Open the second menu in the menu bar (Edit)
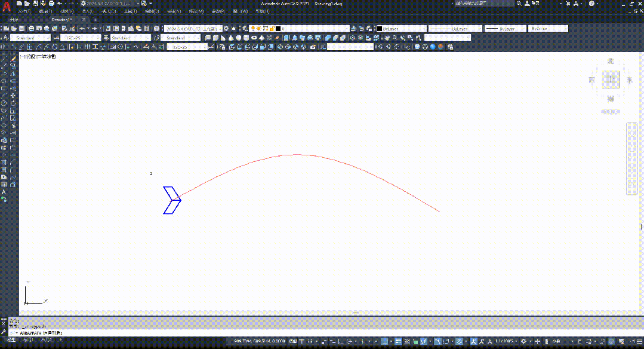This screenshot has width=644, height=349. (x=45, y=11)
